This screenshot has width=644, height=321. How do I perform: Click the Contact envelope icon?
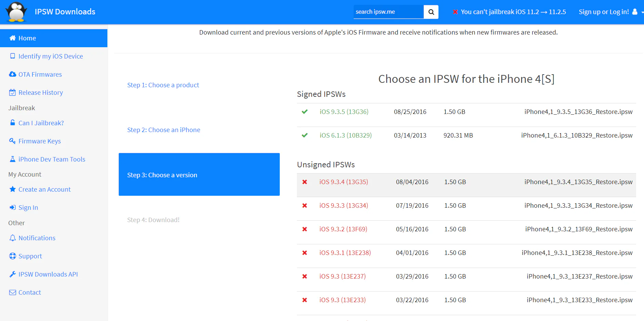click(13, 292)
